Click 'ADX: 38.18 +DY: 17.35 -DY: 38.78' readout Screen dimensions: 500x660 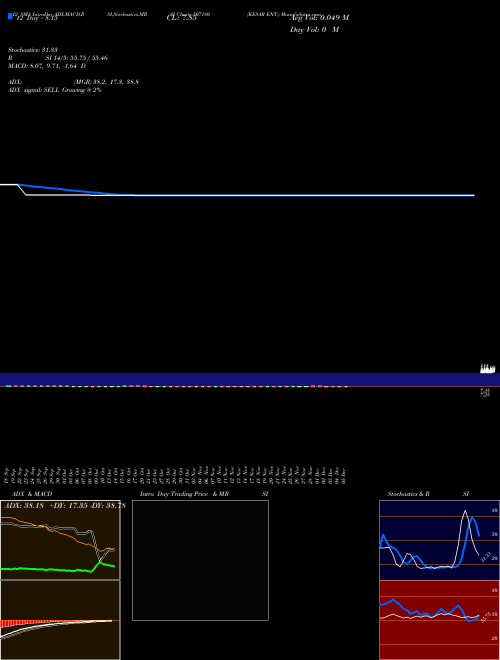(64, 506)
